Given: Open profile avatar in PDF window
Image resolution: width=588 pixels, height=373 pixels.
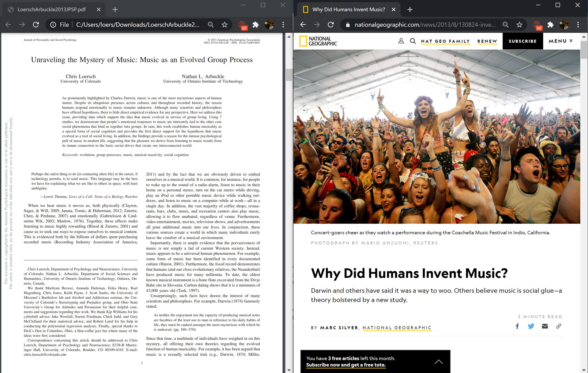Looking at the screenshot, I should [269, 25].
